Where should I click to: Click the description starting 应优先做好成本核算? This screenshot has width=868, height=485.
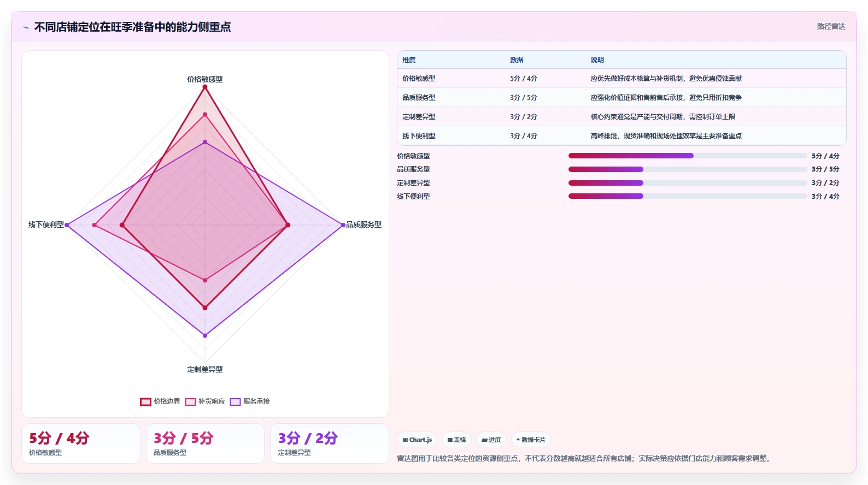(666, 79)
